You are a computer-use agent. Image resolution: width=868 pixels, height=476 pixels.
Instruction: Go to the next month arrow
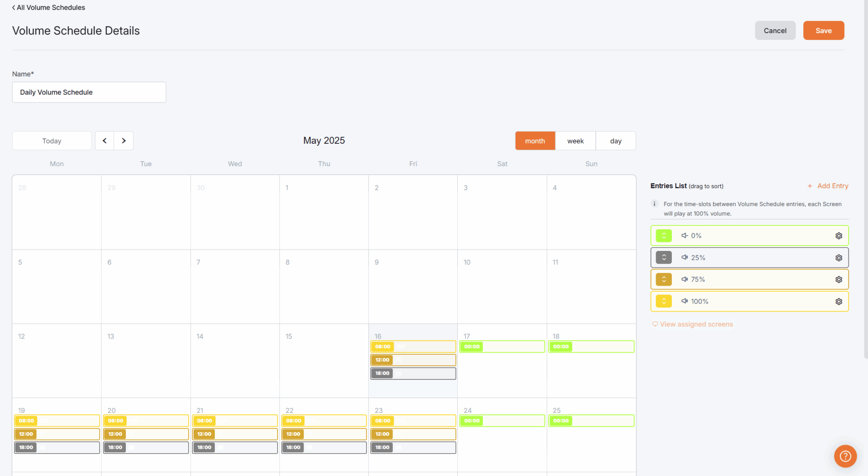coord(124,141)
